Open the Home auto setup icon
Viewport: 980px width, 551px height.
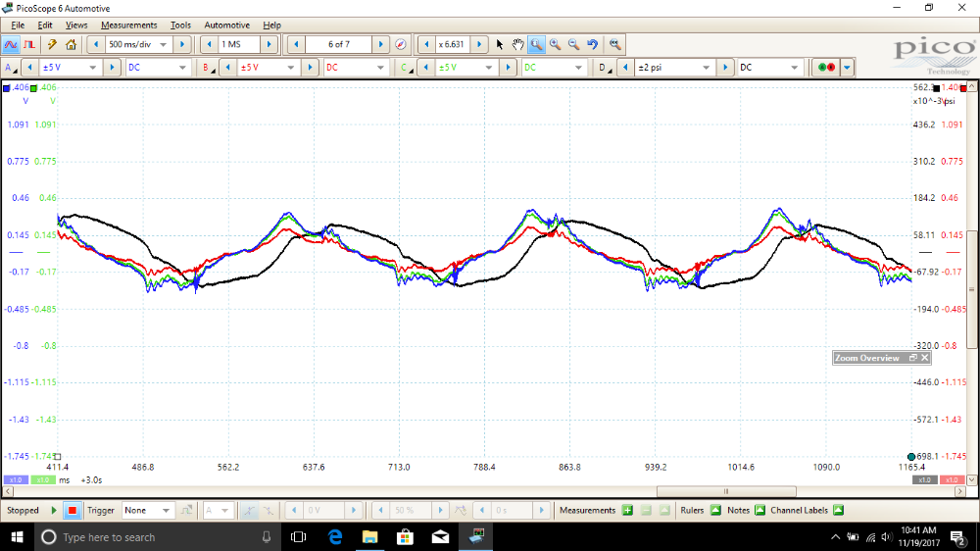[71, 44]
